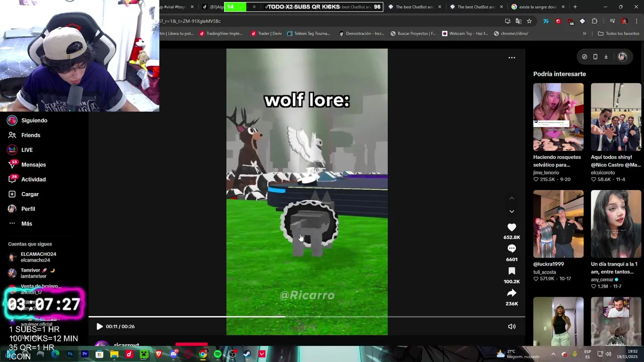The image size is (644, 362).
Task: Click the coin icon in TikTok top bar
Action: [584, 57]
